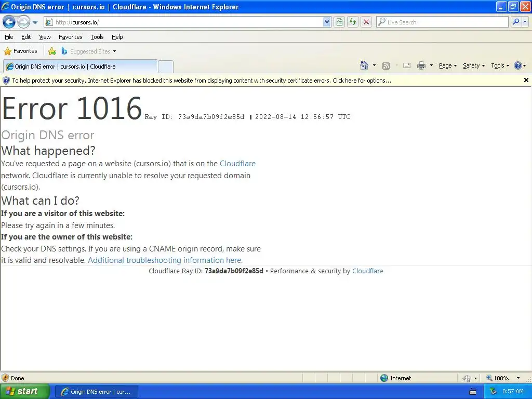Expand the Print options dropdown

coord(431,65)
